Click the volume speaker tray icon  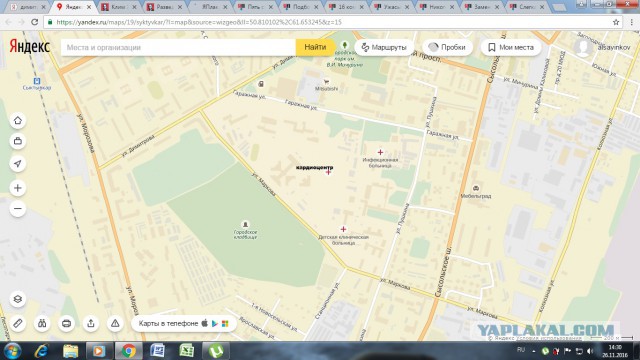(x=590, y=351)
